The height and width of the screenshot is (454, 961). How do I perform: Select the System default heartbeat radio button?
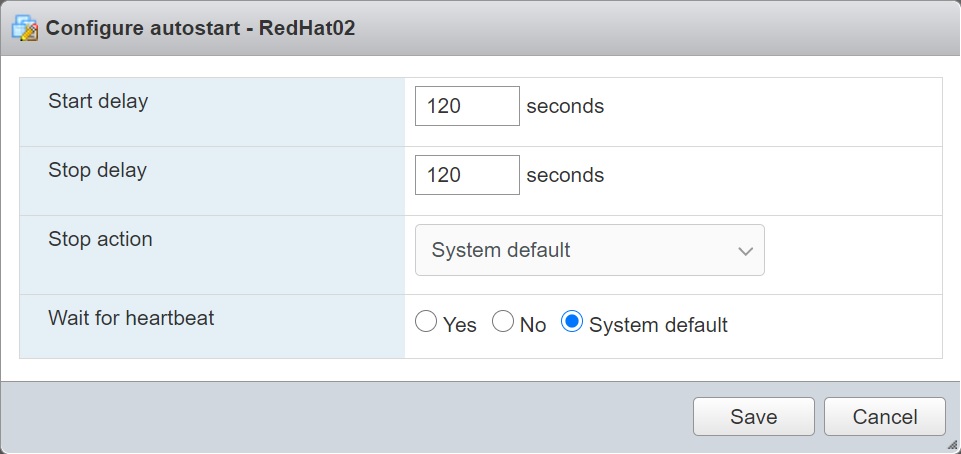572,322
